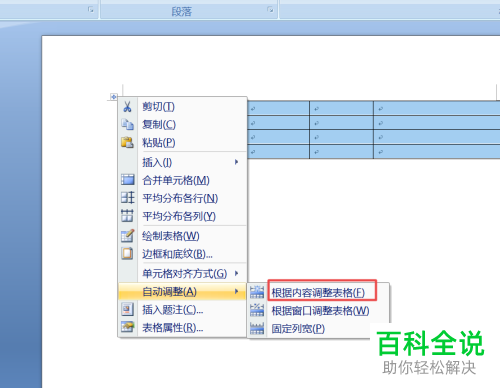Click the scissors Cut icon
This screenshot has height=388, width=500.
click(127, 107)
